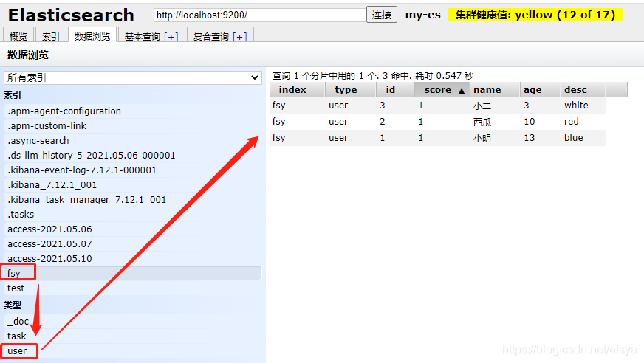This screenshot has height=363, width=644.
Task: Sort by desc column header
Action: pos(583,89)
